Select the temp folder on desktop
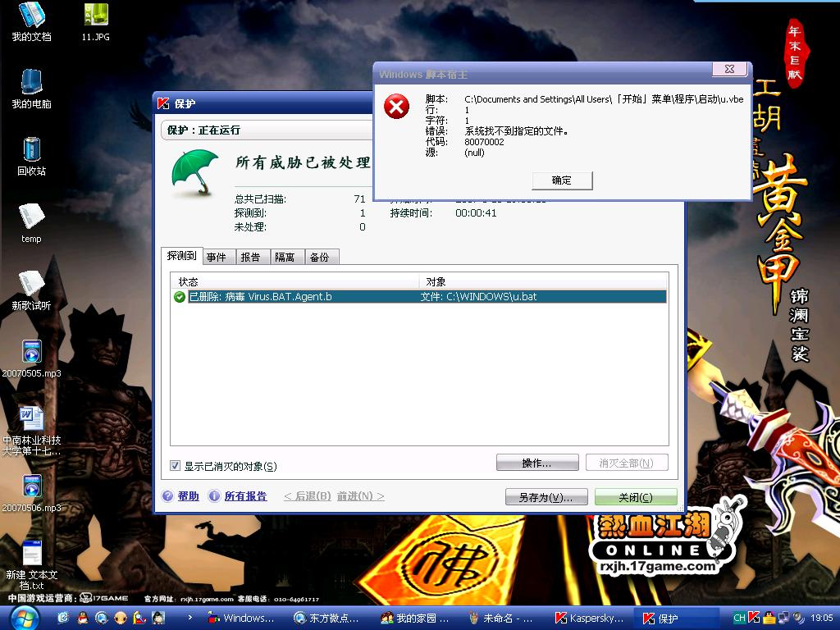Viewport: 840px width, 630px height. (31, 224)
